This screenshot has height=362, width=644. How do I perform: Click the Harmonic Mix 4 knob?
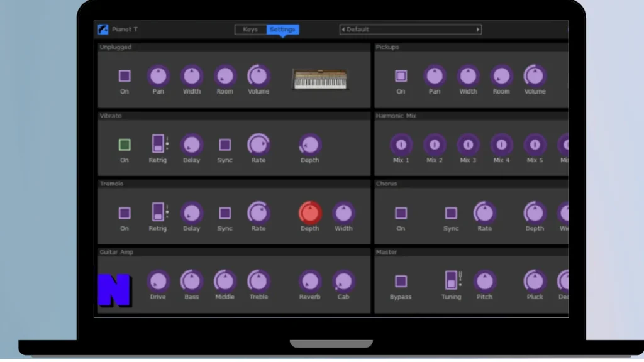501,145
